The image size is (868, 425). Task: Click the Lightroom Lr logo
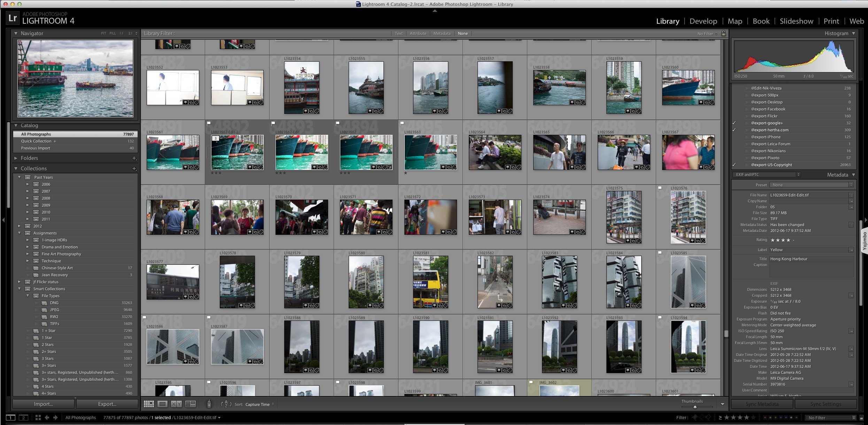(13, 18)
